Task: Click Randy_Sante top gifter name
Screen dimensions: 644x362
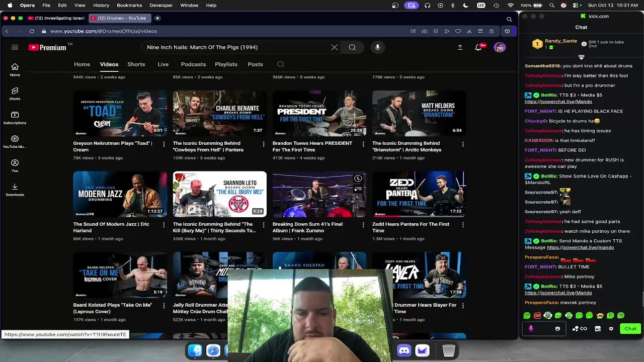Action: tap(560, 41)
